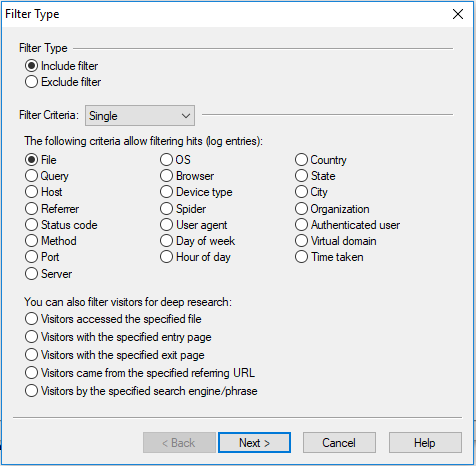Click the Next button
Image resolution: width=476 pixels, height=466 pixels.
254,443
